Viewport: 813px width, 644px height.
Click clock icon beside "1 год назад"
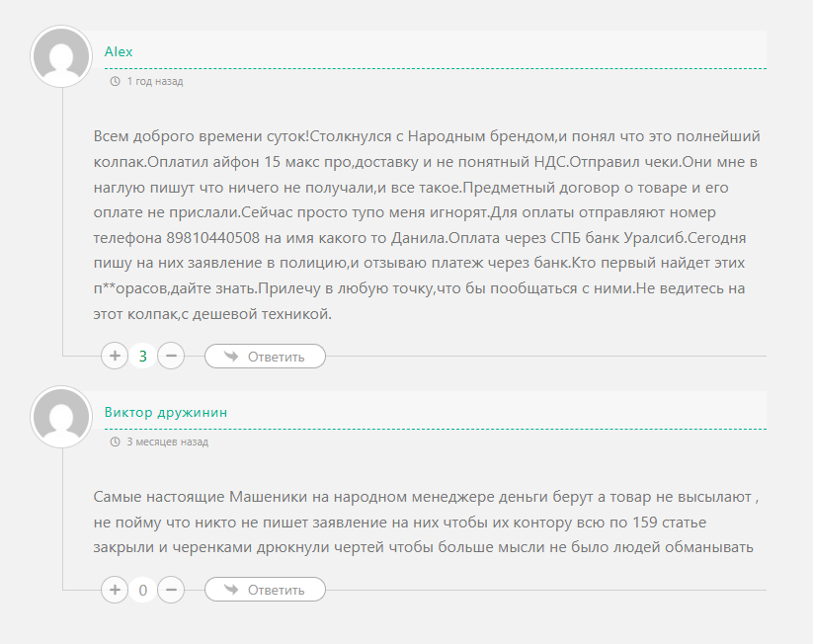pyautogui.click(x=116, y=82)
